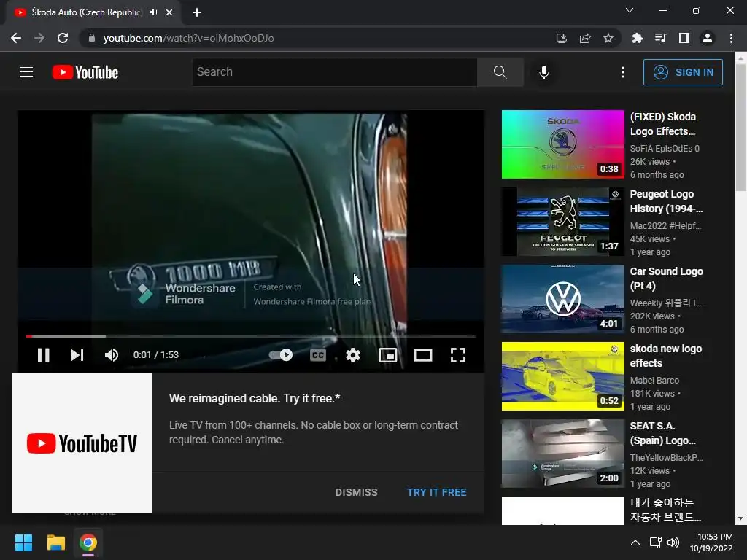
Task: Go to the YouTube home logo
Action: (x=85, y=72)
